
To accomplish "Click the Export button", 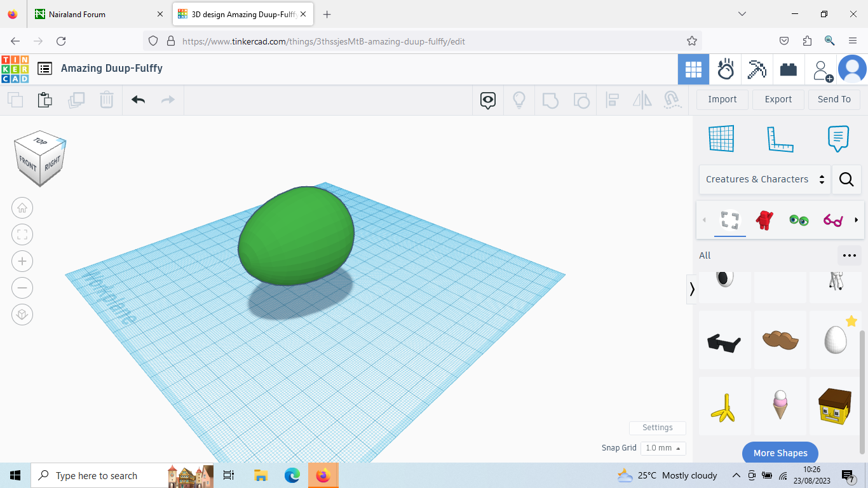I will [x=778, y=99].
